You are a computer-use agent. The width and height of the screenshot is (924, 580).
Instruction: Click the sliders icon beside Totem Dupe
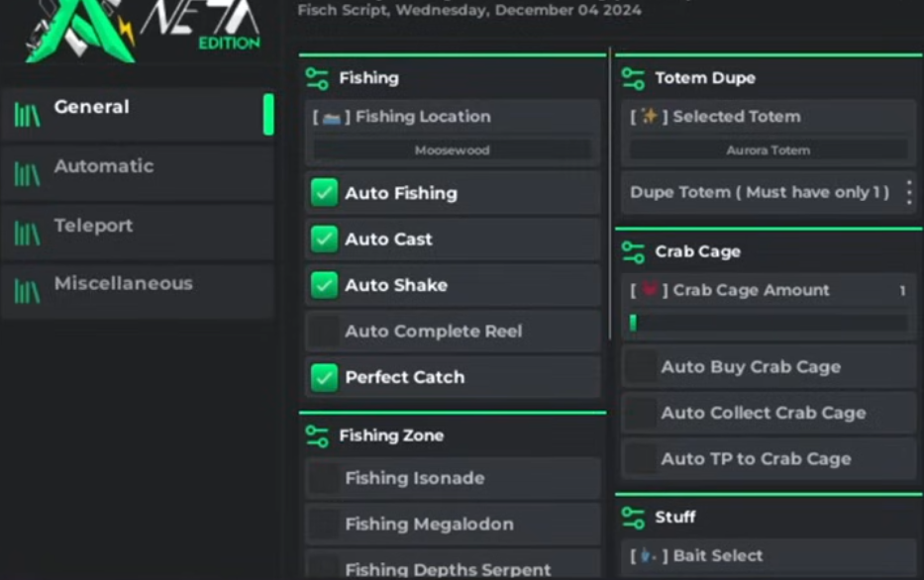(633, 78)
